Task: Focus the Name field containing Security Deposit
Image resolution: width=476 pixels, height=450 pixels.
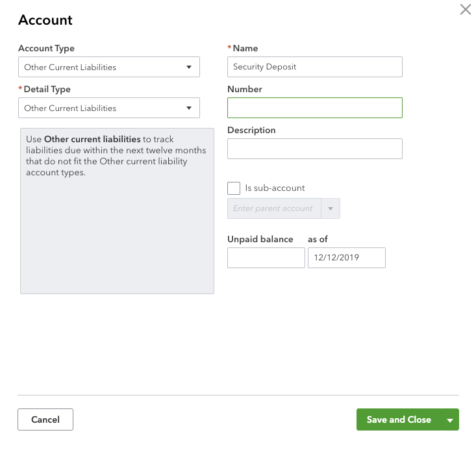Action: coord(314,67)
